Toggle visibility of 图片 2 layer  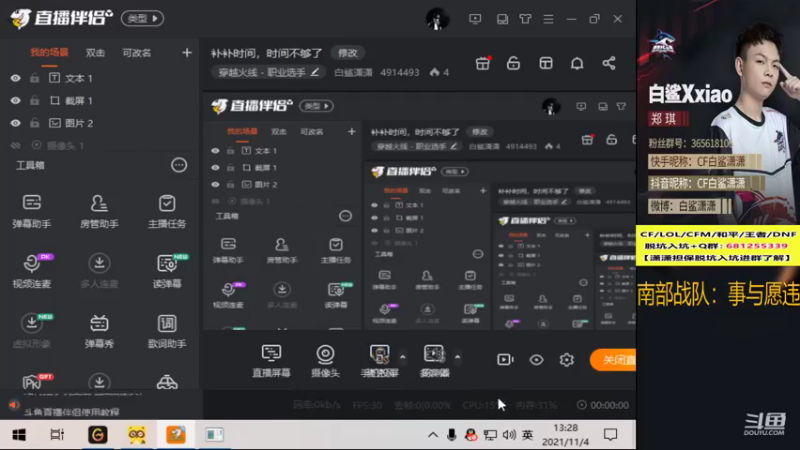[15, 123]
